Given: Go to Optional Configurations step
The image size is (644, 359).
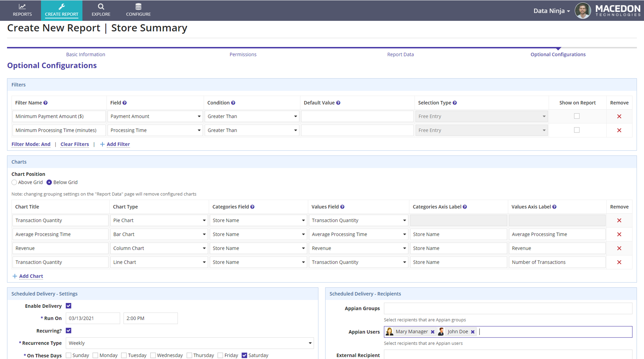Looking at the screenshot, I should click(558, 54).
